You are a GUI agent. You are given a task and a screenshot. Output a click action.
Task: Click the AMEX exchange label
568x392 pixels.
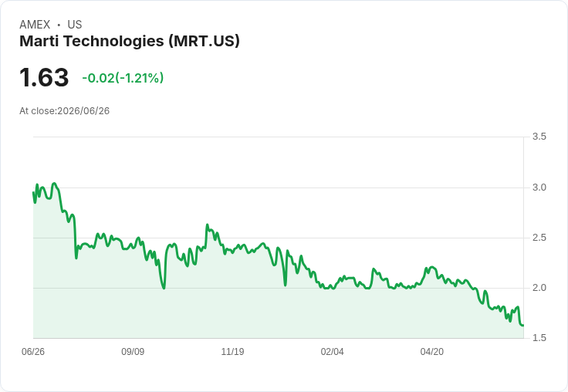pos(35,25)
